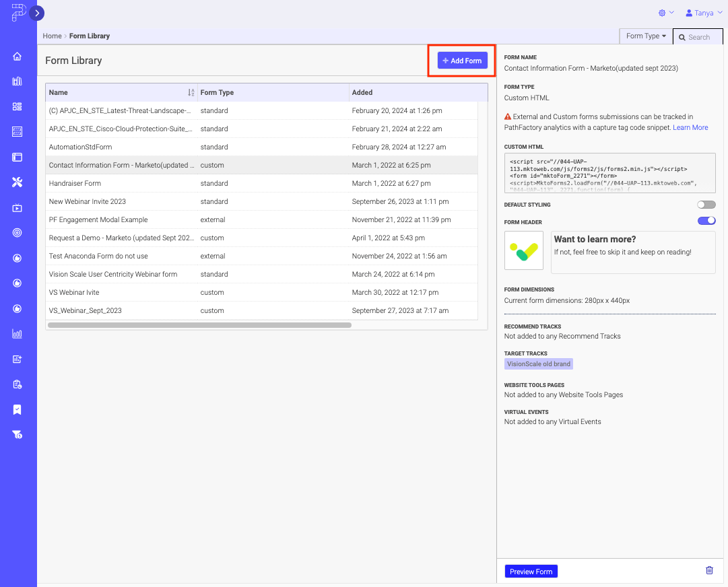Select the (C) APJC_EN_STE_Latest-Threat-Landscape row
Screen dimensions: 728x587
[x=261, y=110]
